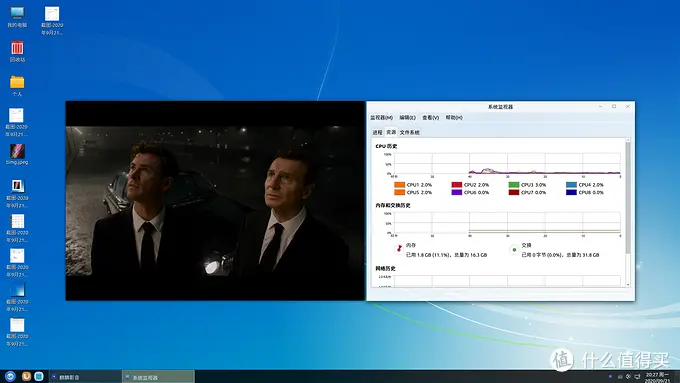Switch to the 系统监视器 taskbar window button
This screenshot has width=680, height=383.
click(x=158, y=377)
